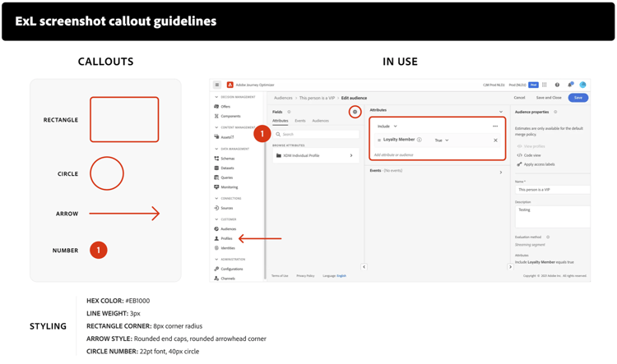Collapse the Customer section
The width and height of the screenshot is (617, 364).
(216, 219)
